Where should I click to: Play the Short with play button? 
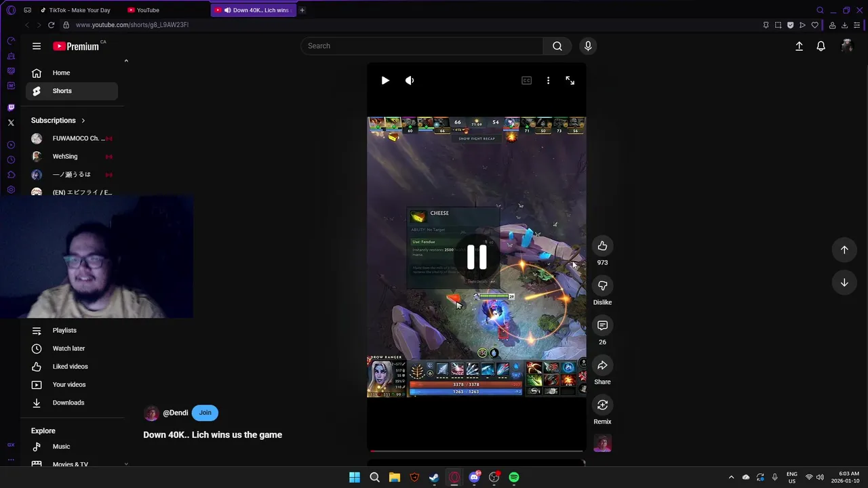tap(385, 81)
